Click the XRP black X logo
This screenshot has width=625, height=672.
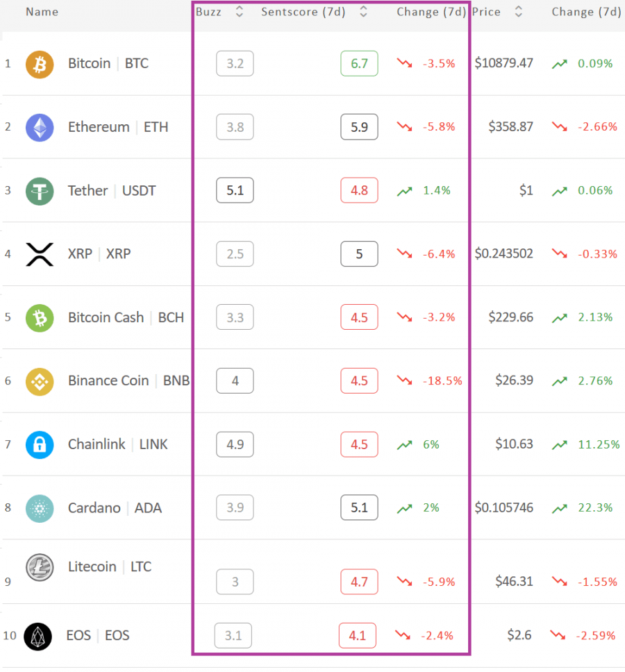[40, 254]
